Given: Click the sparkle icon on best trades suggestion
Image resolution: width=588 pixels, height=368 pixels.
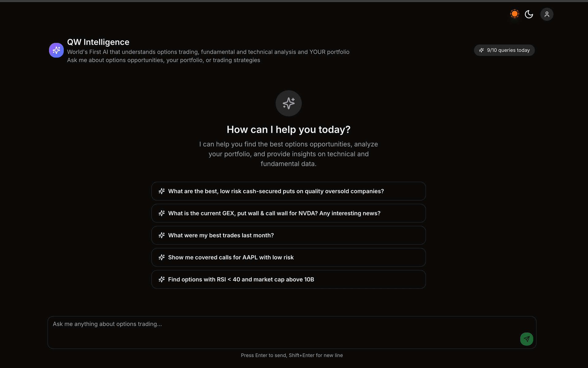Looking at the screenshot, I should point(161,235).
